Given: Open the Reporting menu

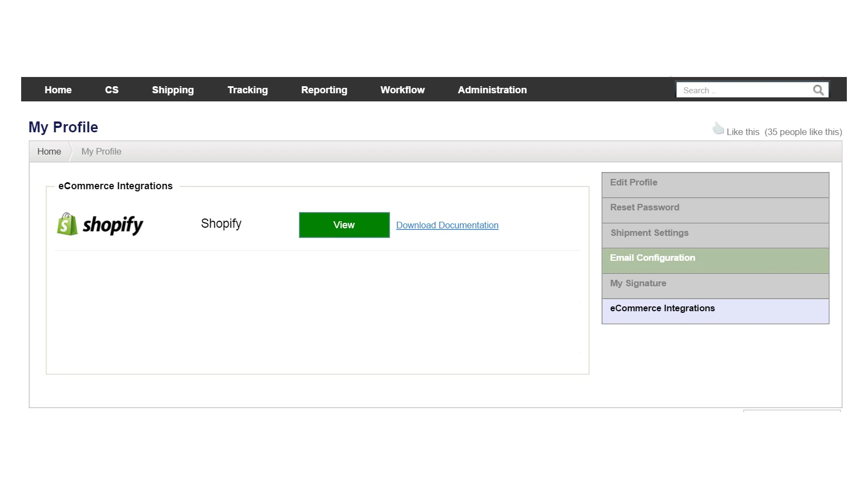Looking at the screenshot, I should (324, 90).
